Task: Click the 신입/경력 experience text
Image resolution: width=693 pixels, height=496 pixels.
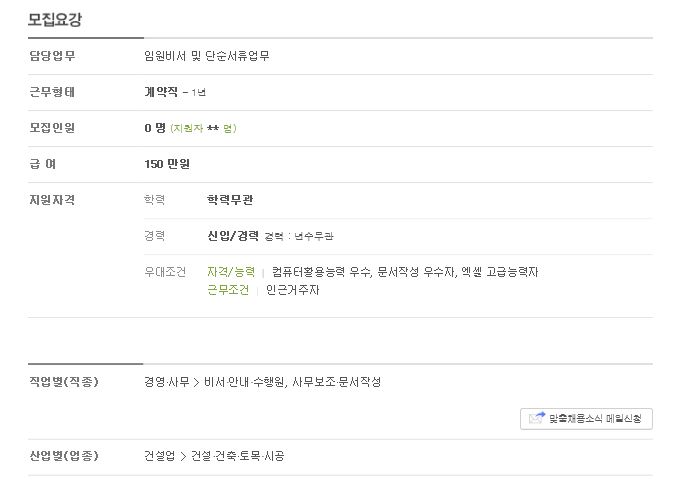Action: (x=233, y=236)
